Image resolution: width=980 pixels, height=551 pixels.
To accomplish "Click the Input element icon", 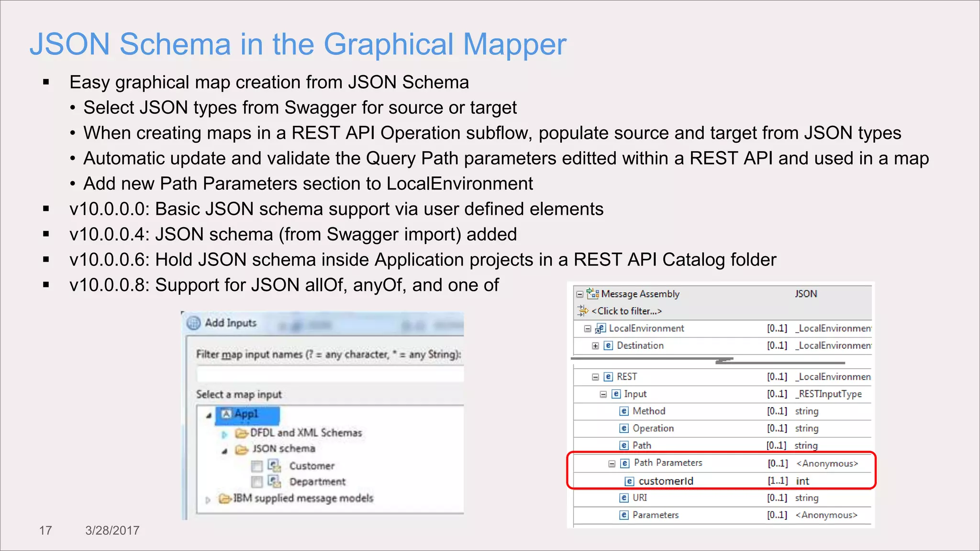I will [616, 394].
